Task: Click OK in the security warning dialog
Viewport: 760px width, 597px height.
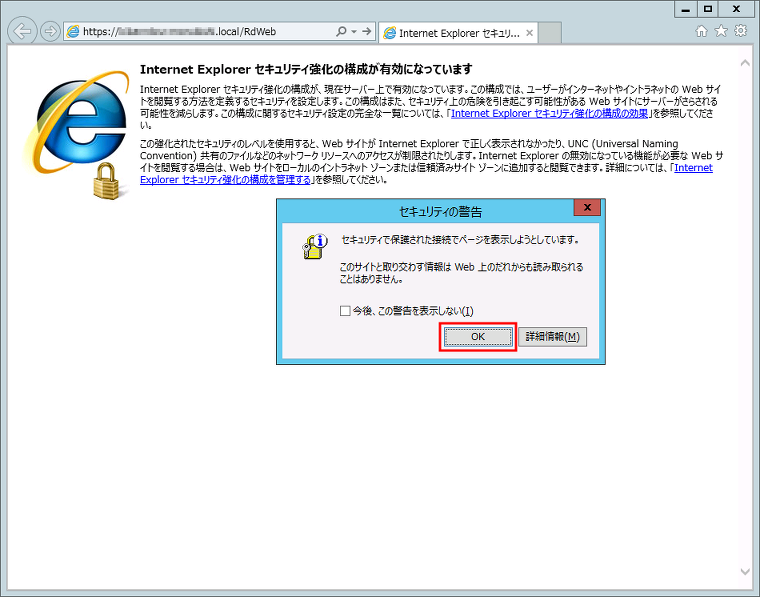Action: [x=478, y=337]
